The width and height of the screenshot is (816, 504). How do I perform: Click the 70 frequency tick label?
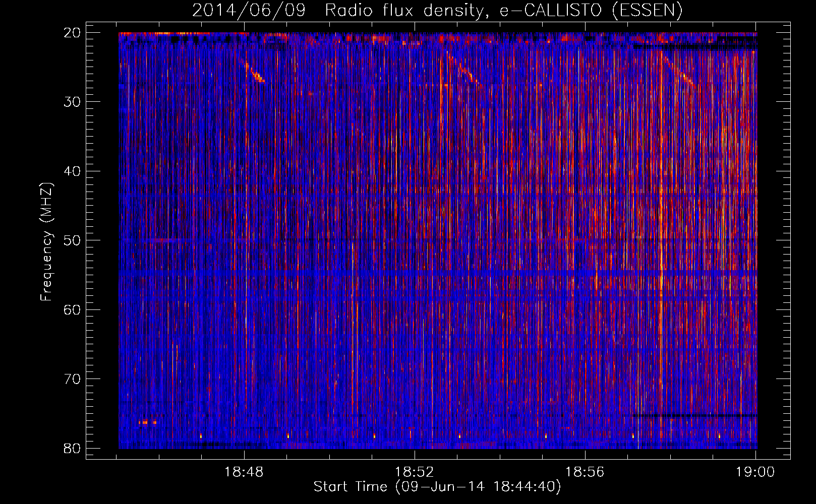(72, 379)
